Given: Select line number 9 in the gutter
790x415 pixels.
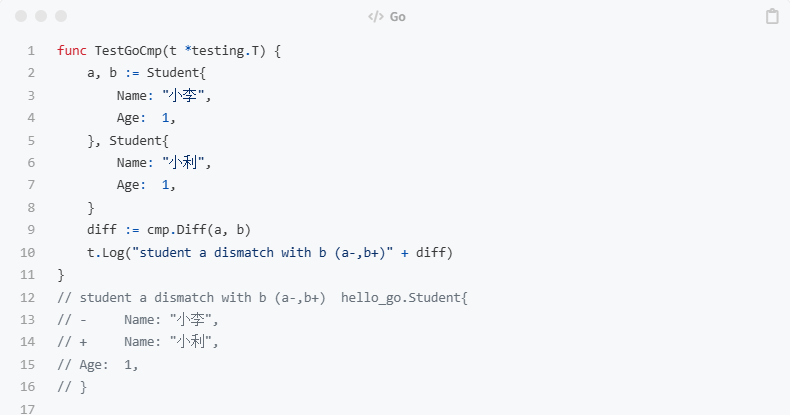Looking at the screenshot, I should point(31,230).
